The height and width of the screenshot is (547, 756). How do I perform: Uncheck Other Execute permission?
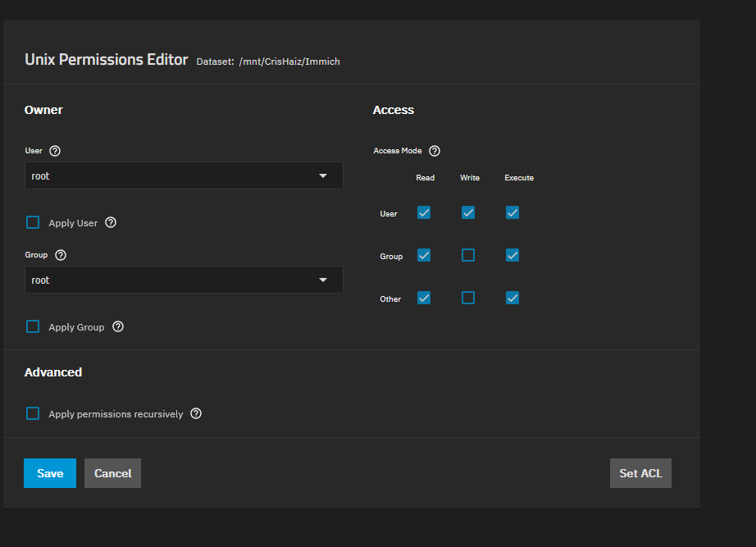[512, 298]
